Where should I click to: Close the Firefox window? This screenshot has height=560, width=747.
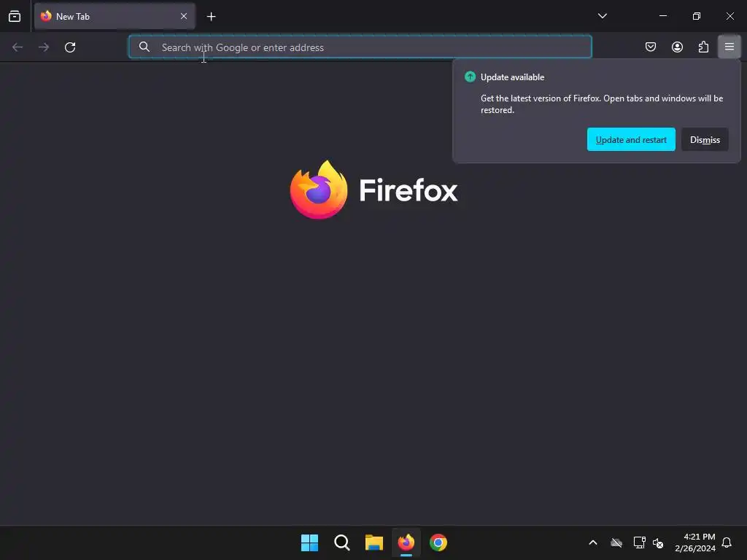click(x=729, y=16)
